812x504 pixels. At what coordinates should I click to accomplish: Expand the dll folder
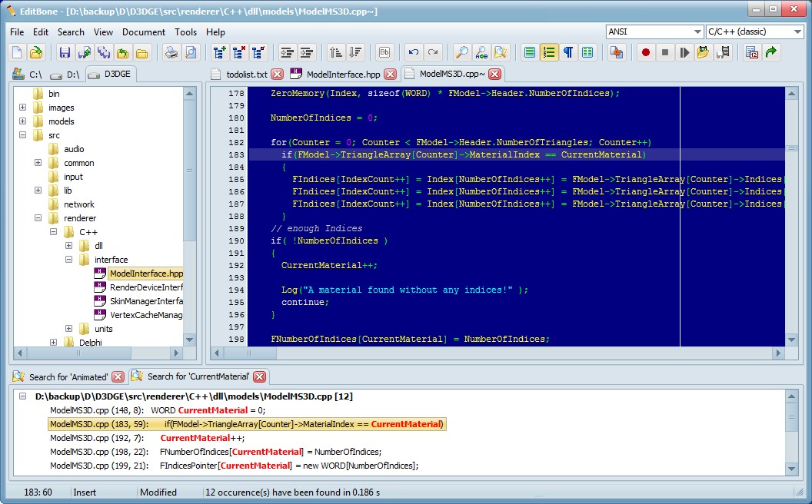pos(68,245)
